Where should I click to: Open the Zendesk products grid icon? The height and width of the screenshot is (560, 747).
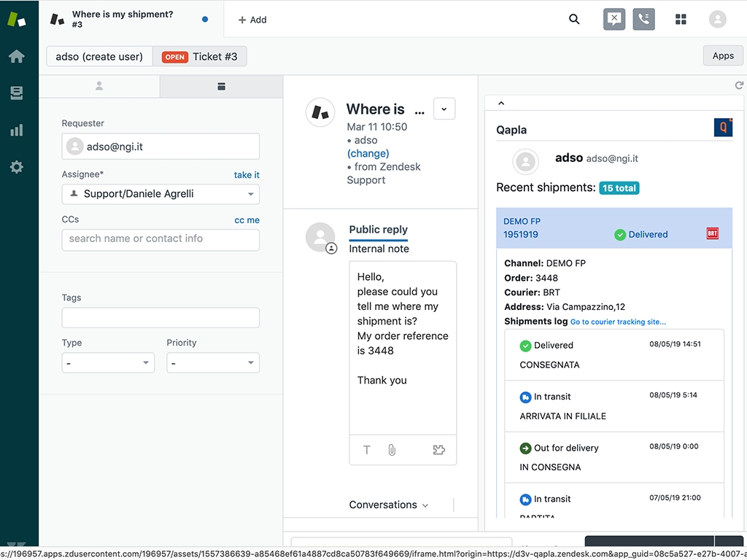[681, 20]
